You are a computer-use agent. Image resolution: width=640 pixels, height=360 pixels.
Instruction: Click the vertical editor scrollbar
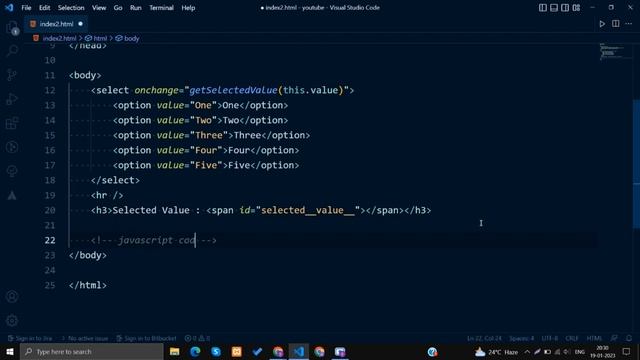coord(636,163)
